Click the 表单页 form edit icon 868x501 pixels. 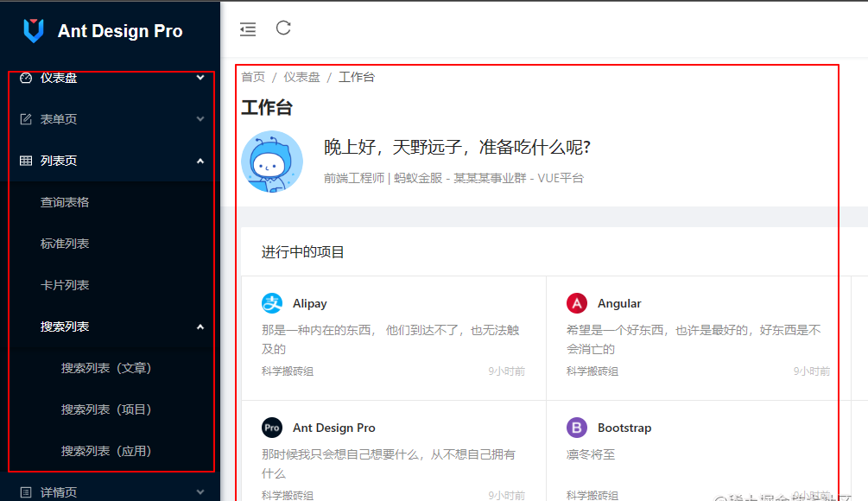point(26,119)
